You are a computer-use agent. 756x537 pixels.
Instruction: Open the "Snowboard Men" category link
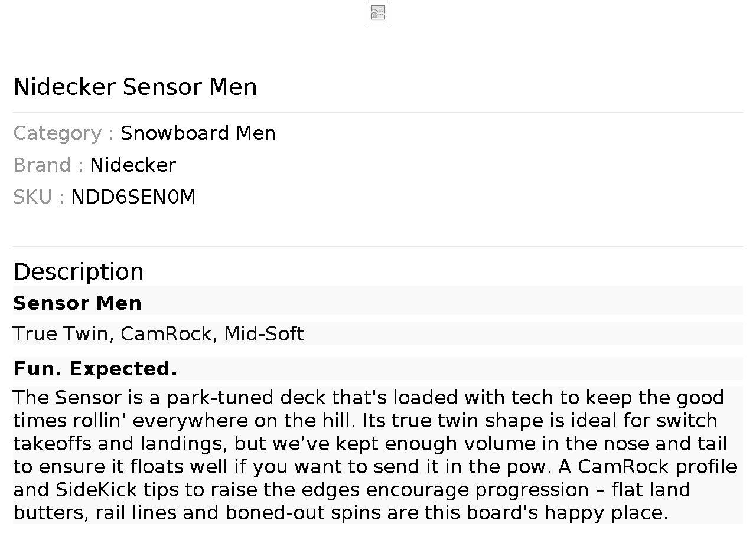click(x=198, y=133)
